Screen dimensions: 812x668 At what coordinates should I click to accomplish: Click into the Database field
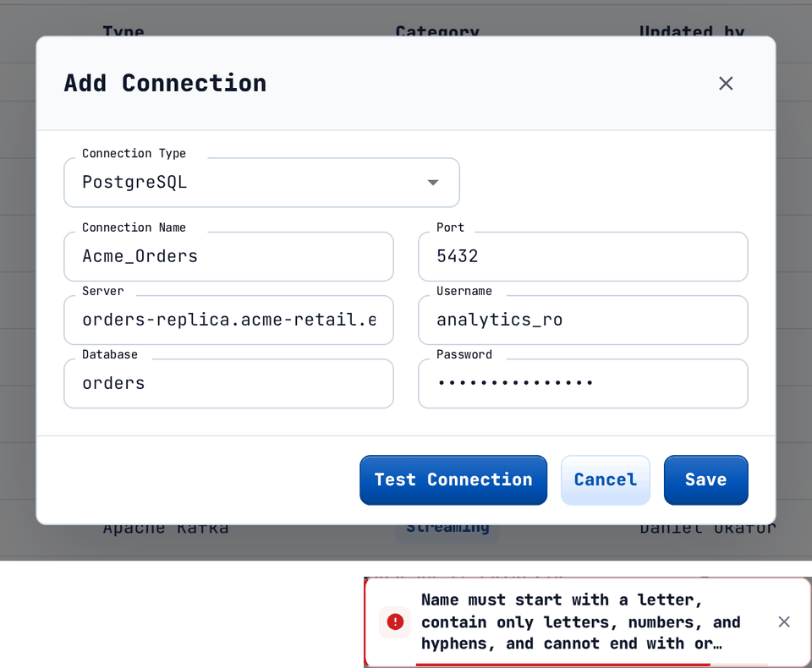[228, 384]
